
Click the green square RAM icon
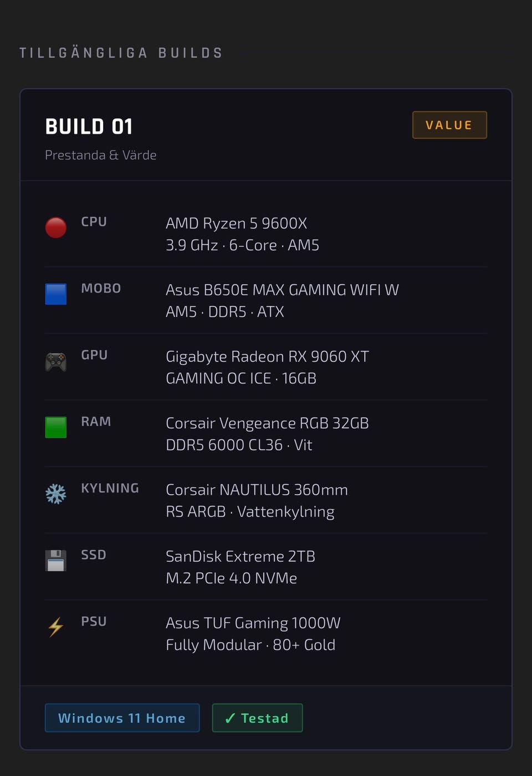(x=56, y=427)
